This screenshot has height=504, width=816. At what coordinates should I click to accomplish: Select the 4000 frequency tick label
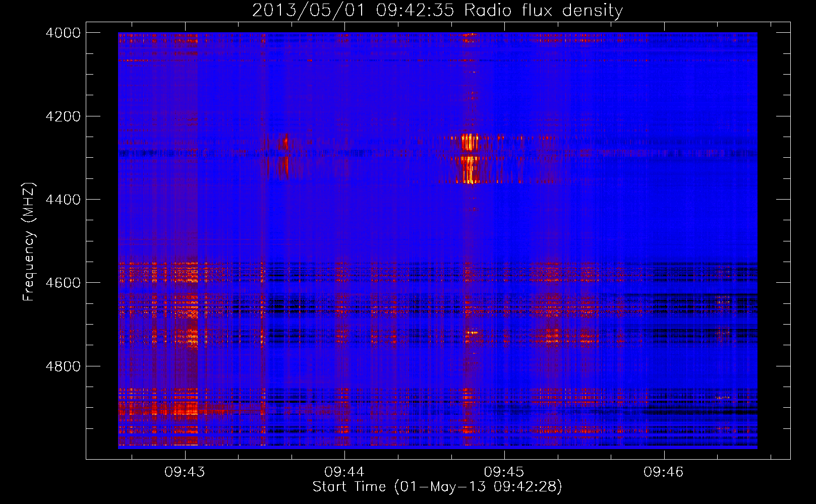click(x=63, y=33)
